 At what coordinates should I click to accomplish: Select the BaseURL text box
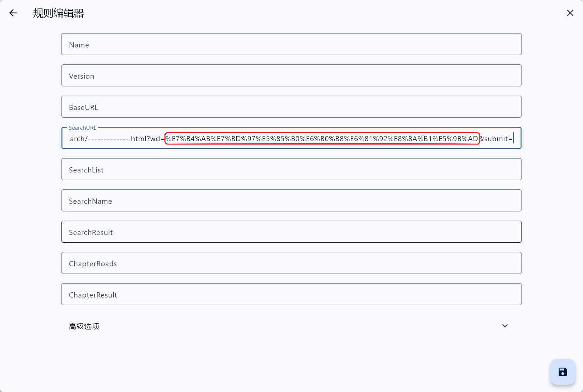click(291, 107)
